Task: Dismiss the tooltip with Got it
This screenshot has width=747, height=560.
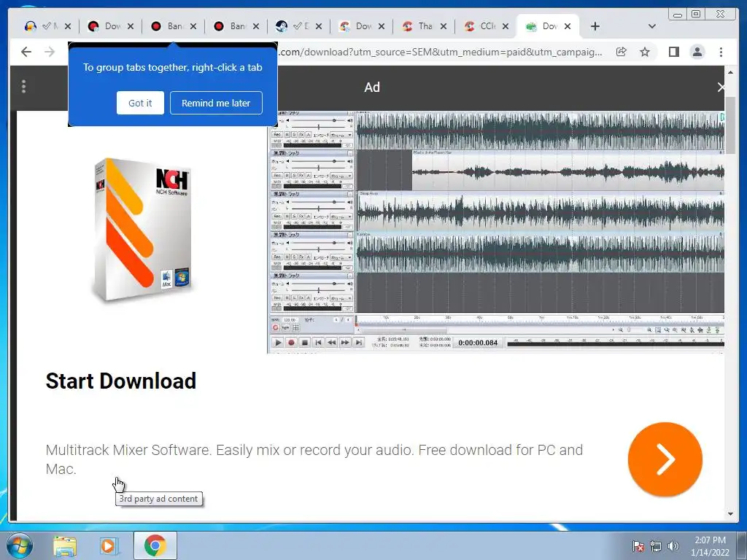Action: coord(140,103)
